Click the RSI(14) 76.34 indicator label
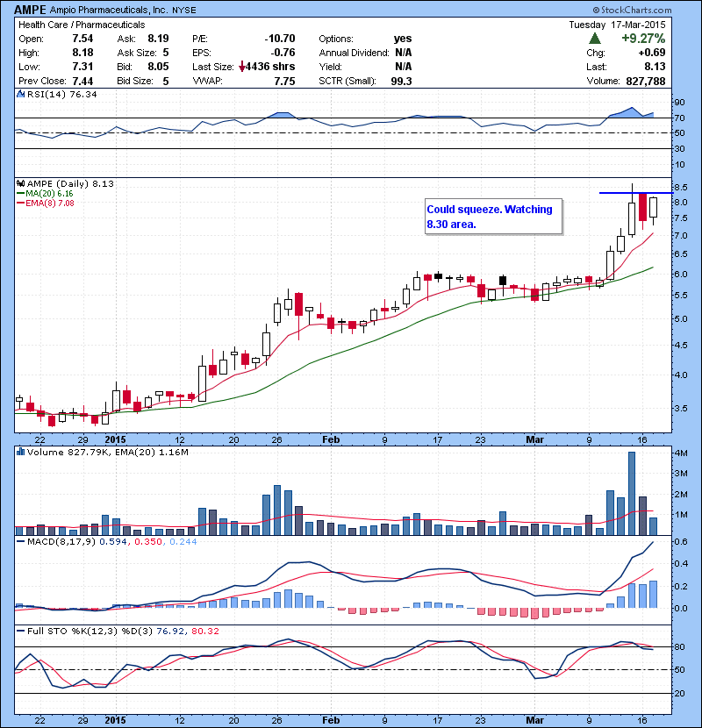The height and width of the screenshot is (728, 702). coord(61,94)
